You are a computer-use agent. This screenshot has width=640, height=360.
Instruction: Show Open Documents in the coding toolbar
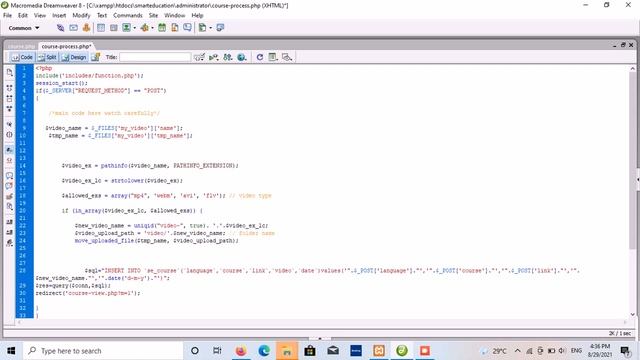tap(9, 72)
